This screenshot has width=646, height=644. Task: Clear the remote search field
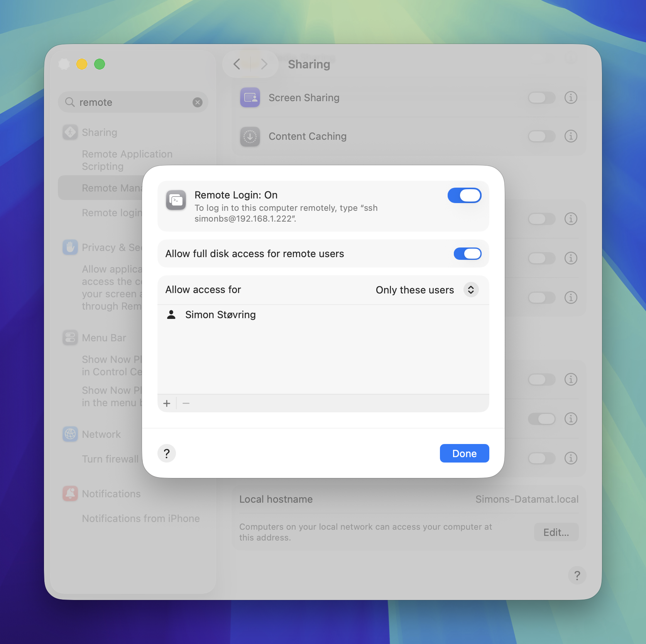click(x=197, y=102)
